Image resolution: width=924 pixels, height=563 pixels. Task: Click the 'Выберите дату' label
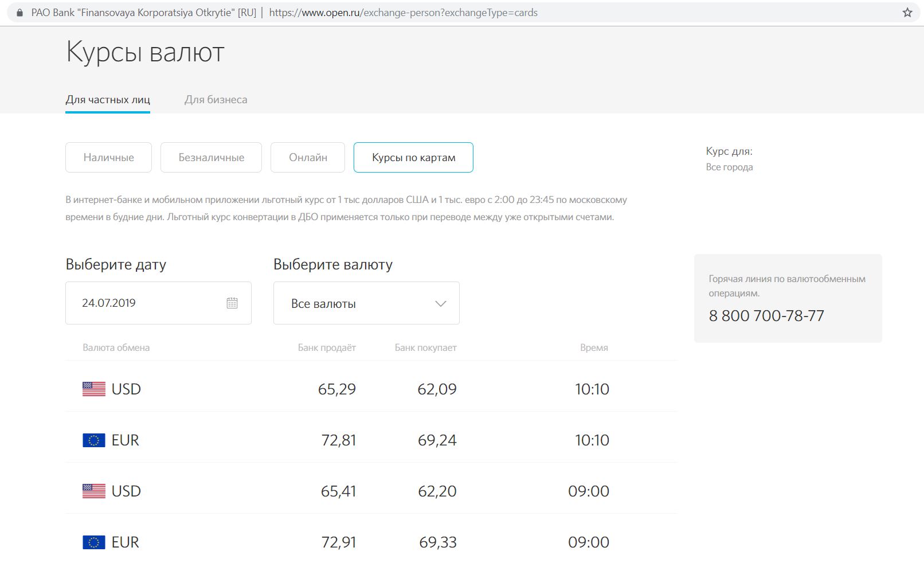point(116,264)
